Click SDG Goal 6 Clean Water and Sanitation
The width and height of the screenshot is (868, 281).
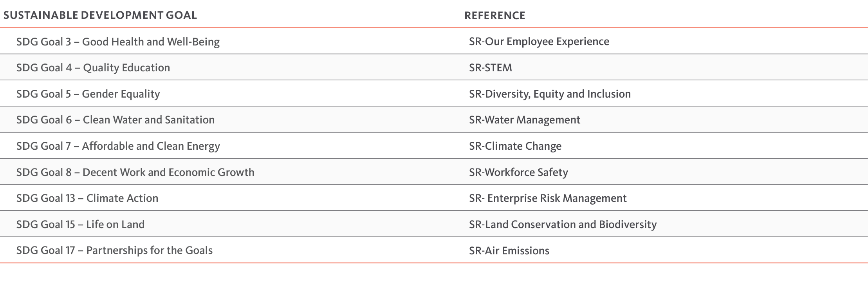click(115, 120)
